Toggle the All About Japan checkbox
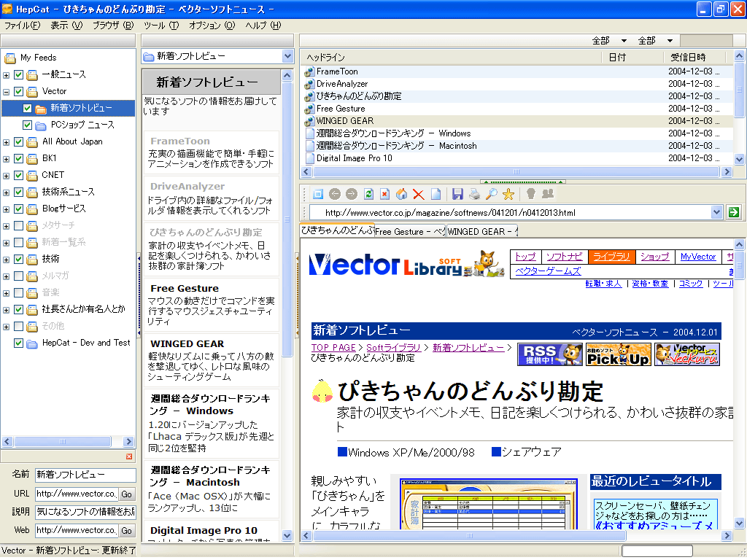Image resolution: width=747 pixels, height=560 pixels. point(18,142)
